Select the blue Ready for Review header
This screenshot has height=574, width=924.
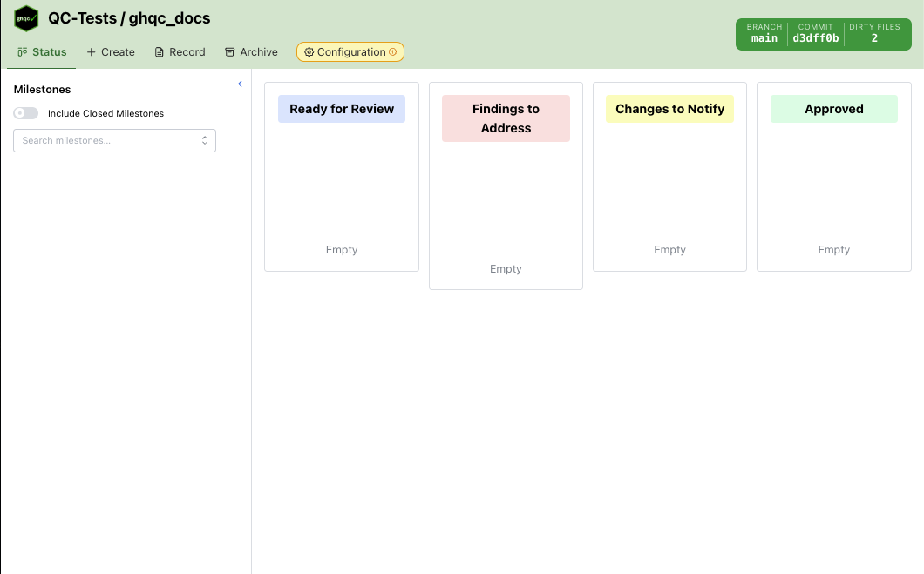[x=342, y=109]
